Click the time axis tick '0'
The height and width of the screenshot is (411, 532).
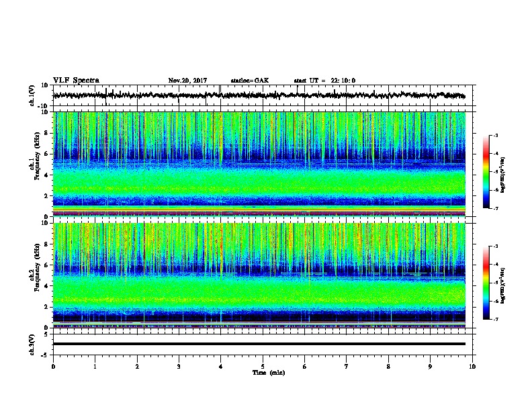pyautogui.click(x=53, y=367)
